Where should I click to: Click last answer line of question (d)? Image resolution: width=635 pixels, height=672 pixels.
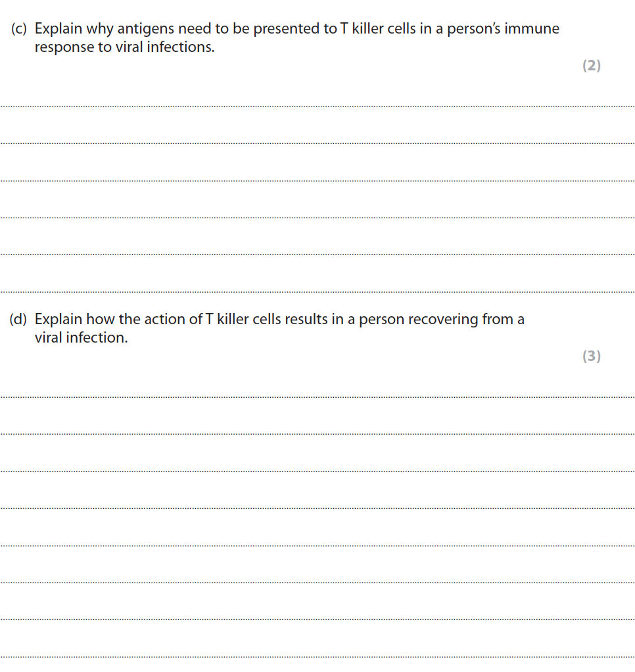[x=317, y=656]
